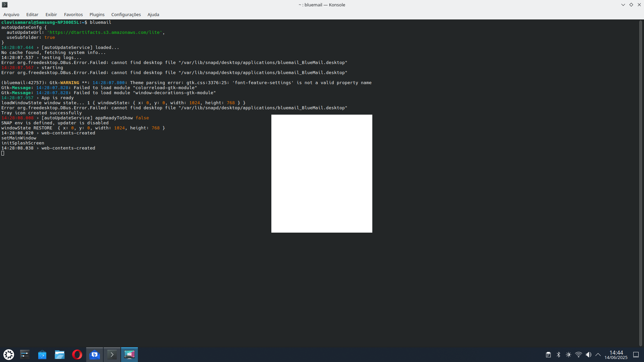Click the white BlueMail splash window
The height and width of the screenshot is (362, 644).
(322, 174)
